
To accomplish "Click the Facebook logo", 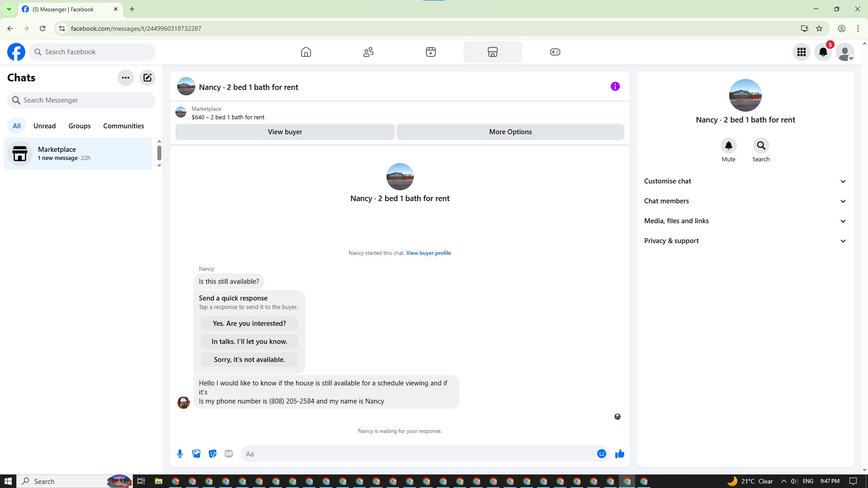I will coord(16,52).
